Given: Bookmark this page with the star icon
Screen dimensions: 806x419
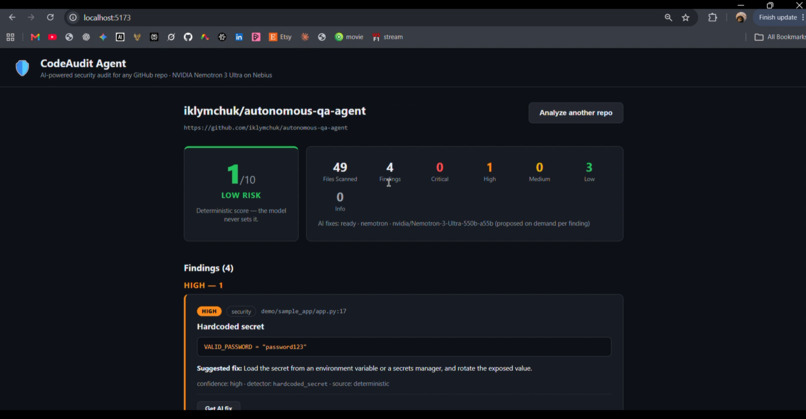Looking at the screenshot, I should coord(686,17).
